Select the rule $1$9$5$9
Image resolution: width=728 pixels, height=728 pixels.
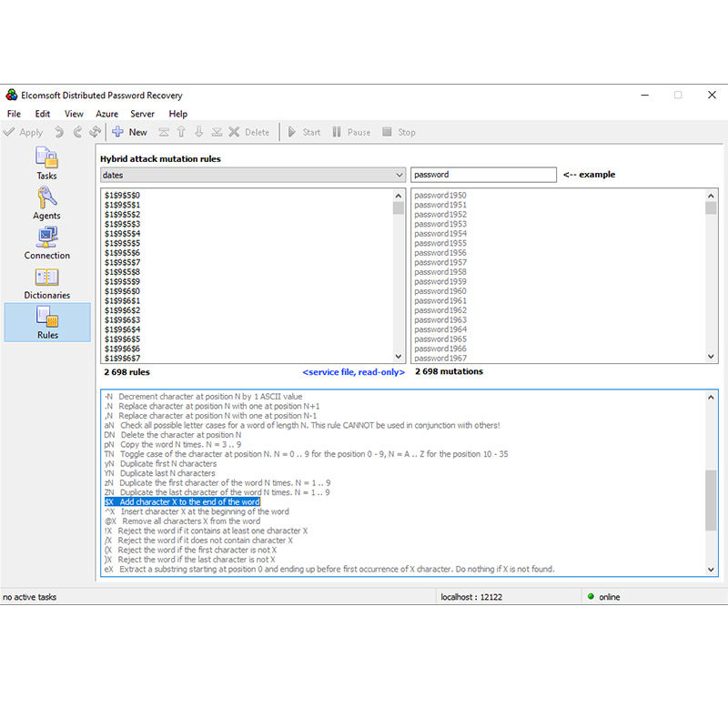pyautogui.click(x=123, y=281)
